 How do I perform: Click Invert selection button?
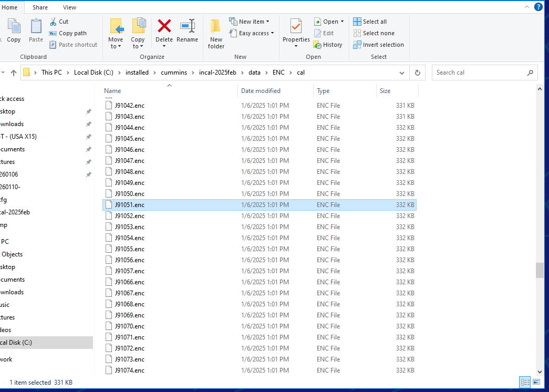click(379, 45)
